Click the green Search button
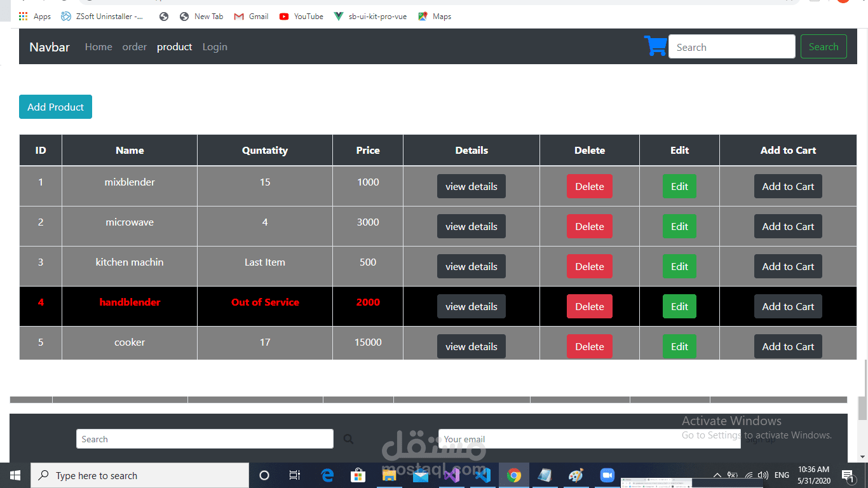The image size is (868, 488). [824, 46]
